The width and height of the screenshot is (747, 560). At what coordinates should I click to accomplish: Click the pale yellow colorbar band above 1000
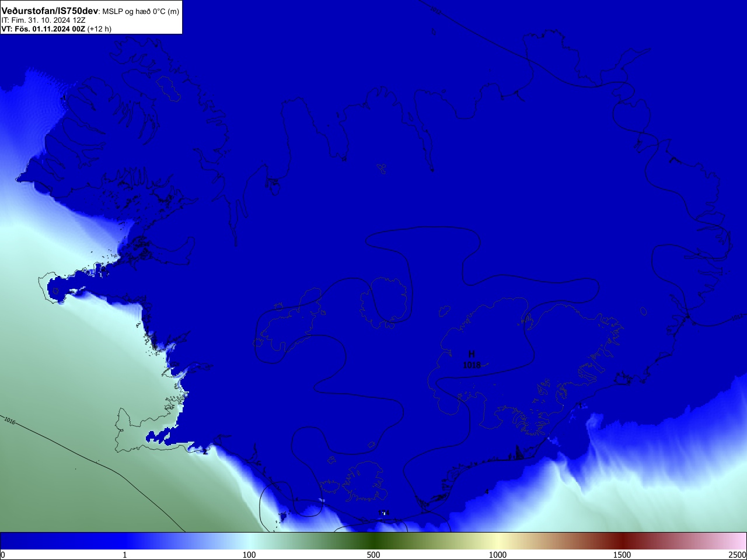(498, 541)
